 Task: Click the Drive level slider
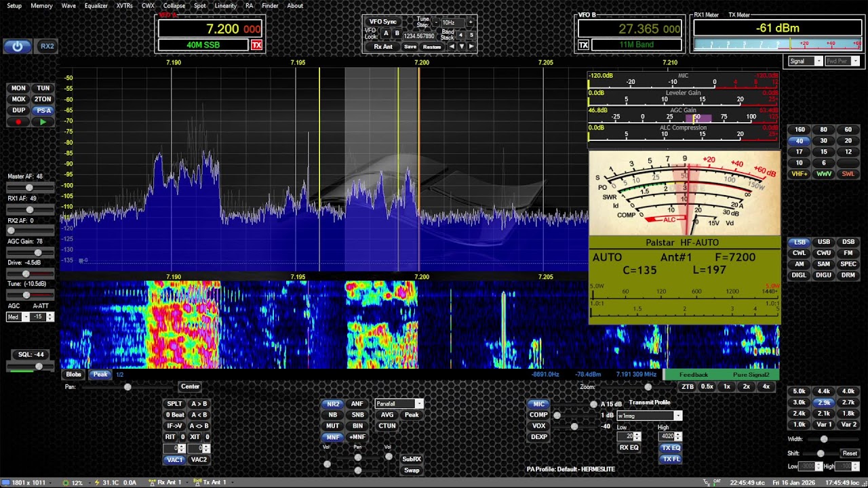(x=31, y=274)
